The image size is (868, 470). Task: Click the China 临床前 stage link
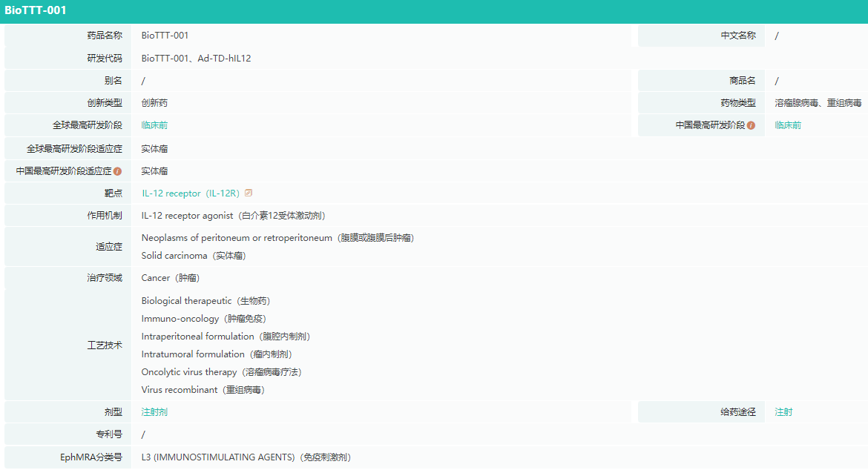[x=788, y=125]
